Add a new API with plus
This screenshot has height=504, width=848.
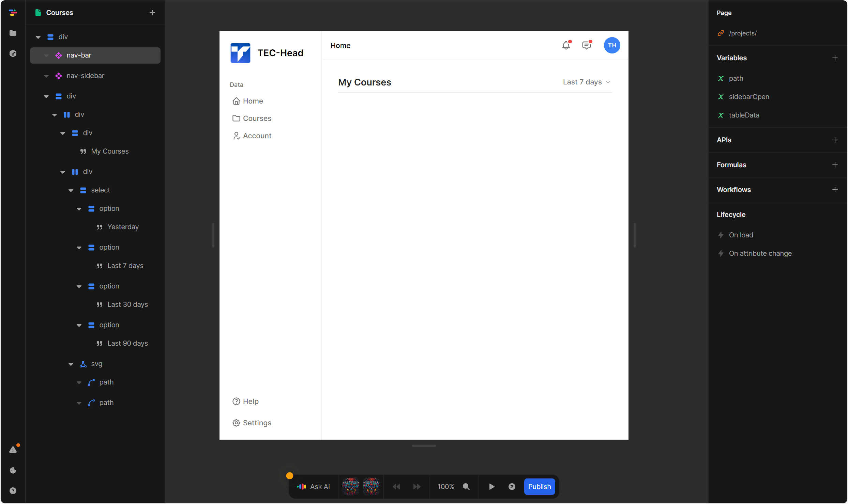[x=835, y=140]
